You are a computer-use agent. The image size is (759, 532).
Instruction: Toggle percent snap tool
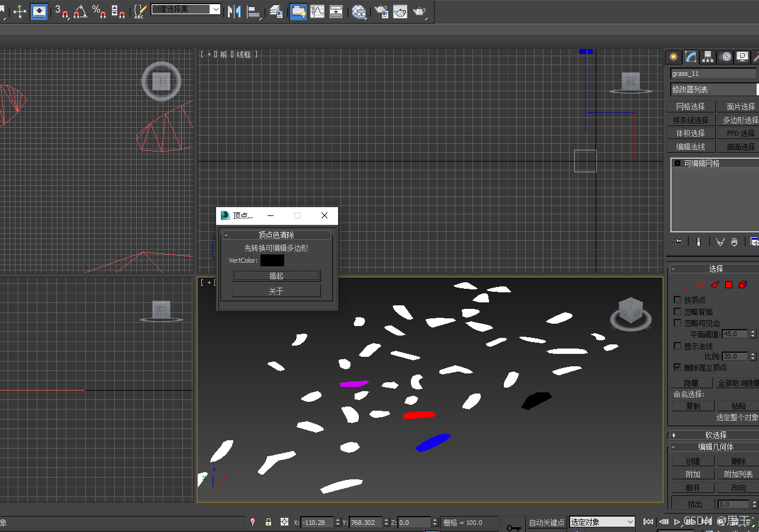(99, 11)
